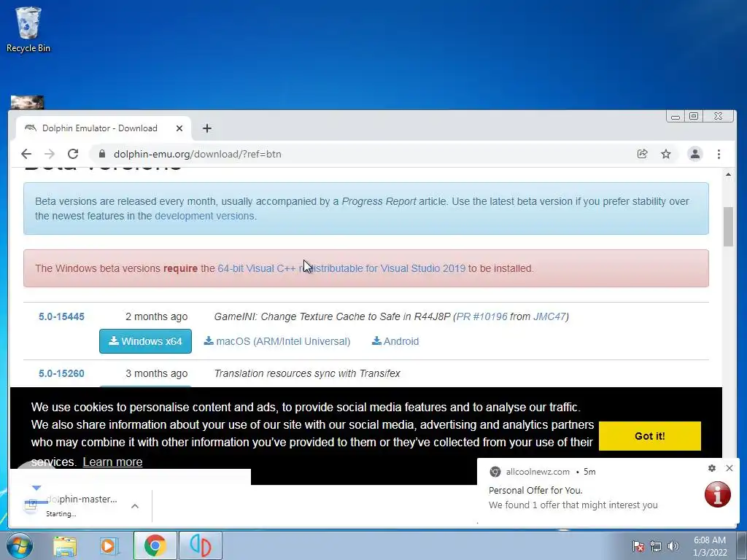747x560 pixels.
Task: Open Chrome's three-dot menu
Action: (x=719, y=154)
